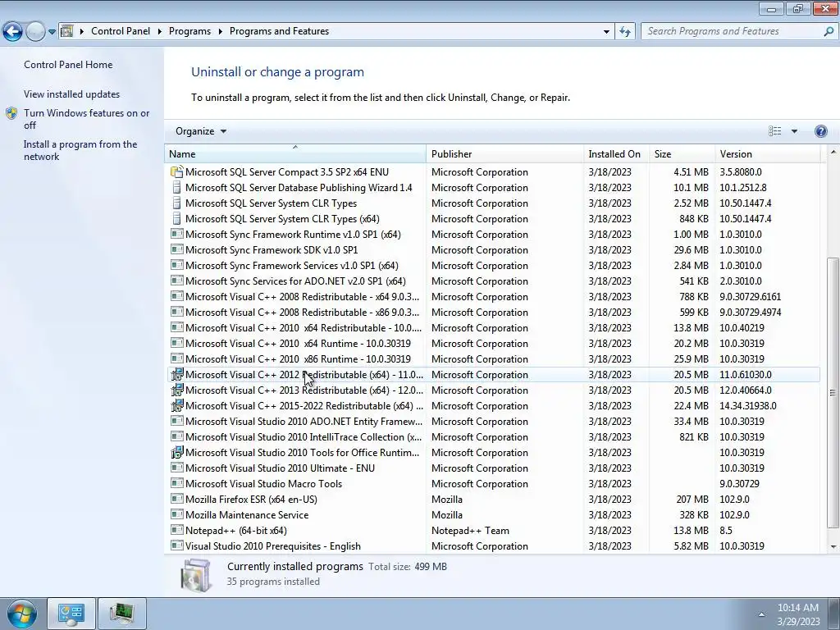Click icon of Notepad++ (64-bit x64)
Screen dimensions: 840x630
pos(177,530)
